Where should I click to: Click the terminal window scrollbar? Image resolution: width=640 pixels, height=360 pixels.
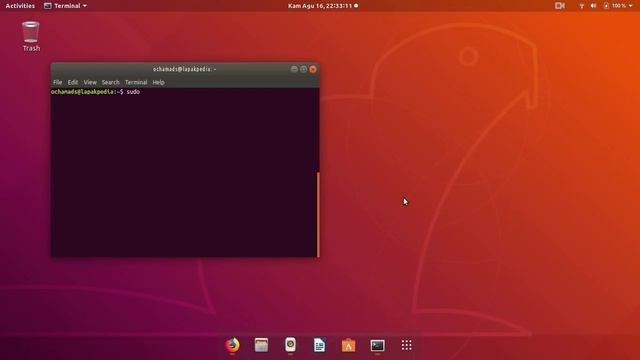coord(318,215)
